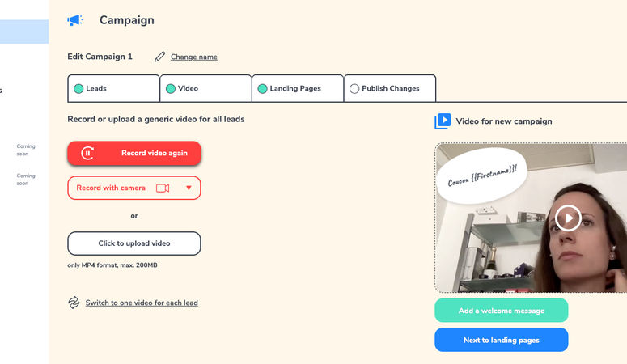Click the switch arrows icon
The width and height of the screenshot is (627, 364).
[74, 303]
